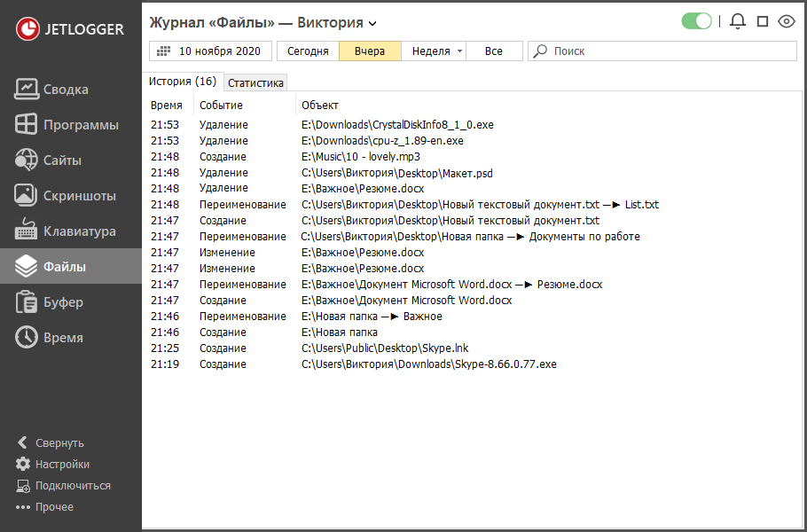Open the Сайты globe icon
The height and width of the screenshot is (532, 807).
[27, 160]
